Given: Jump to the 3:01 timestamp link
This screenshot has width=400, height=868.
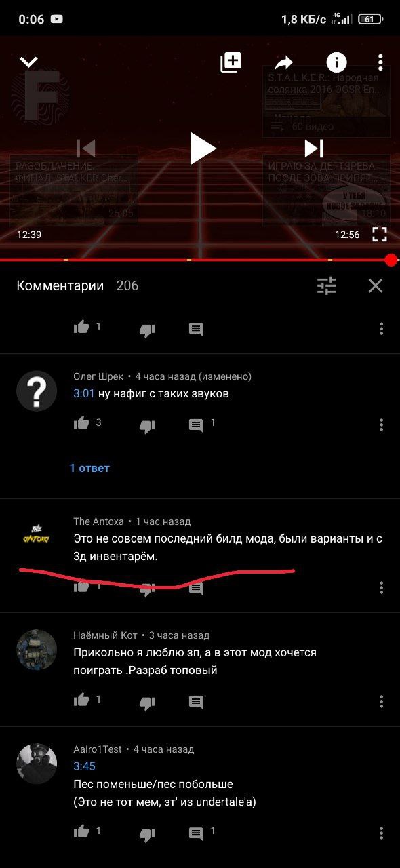Looking at the screenshot, I should (x=84, y=393).
